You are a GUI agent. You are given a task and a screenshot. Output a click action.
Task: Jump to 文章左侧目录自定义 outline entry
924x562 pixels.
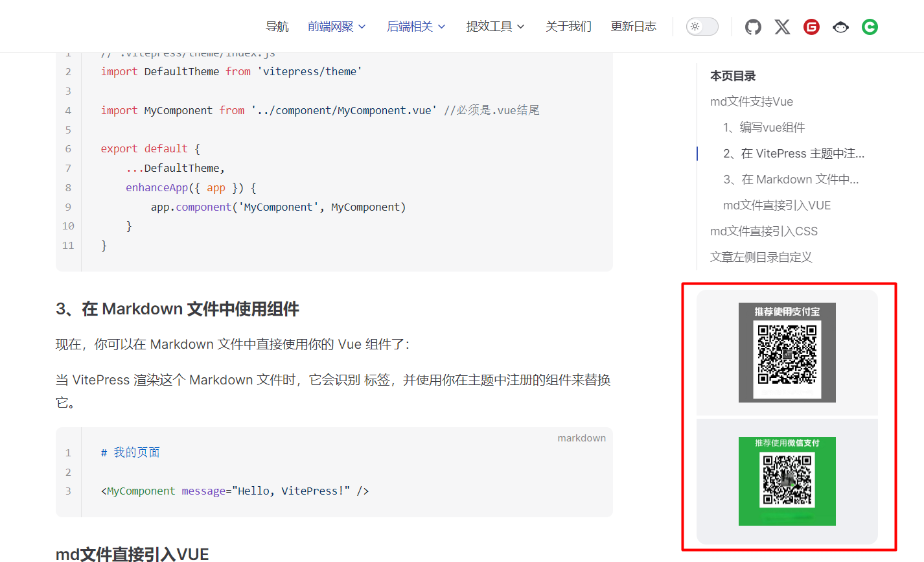coord(761,257)
